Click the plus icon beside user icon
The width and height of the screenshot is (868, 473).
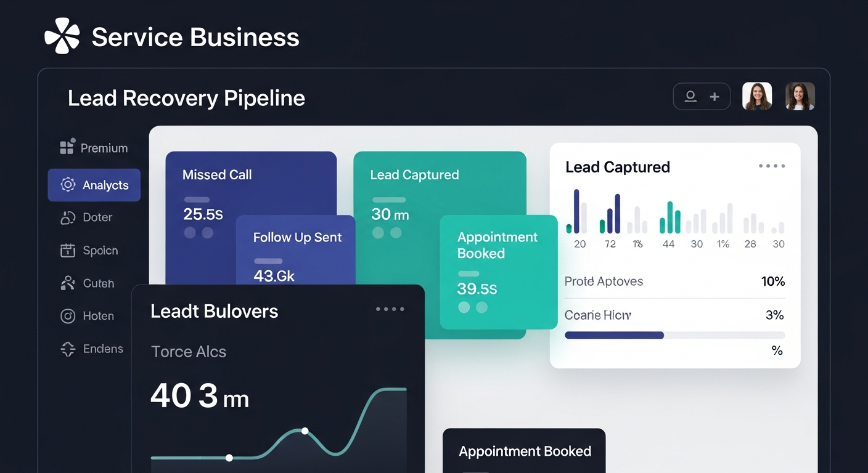pos(714,97)
